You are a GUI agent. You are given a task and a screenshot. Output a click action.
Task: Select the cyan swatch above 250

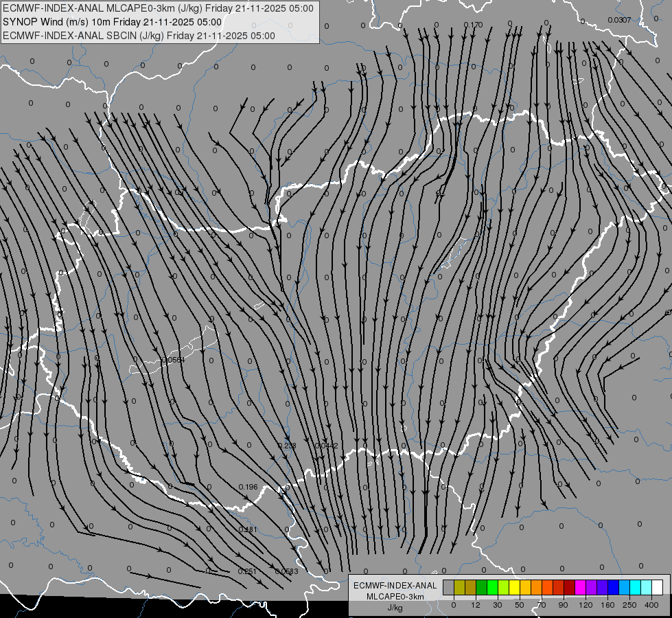coord(635,587)
